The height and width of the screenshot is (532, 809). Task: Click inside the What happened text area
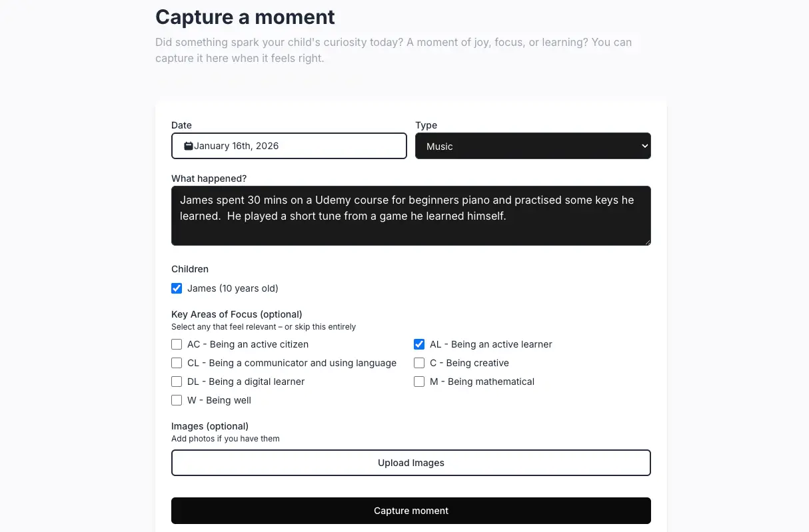[411, 215]
